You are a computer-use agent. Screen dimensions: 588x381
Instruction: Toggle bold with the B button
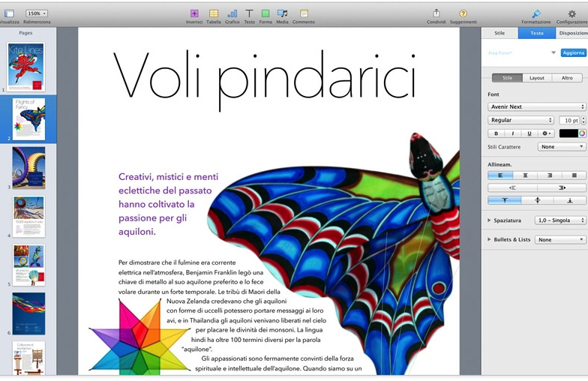(496, 133)
